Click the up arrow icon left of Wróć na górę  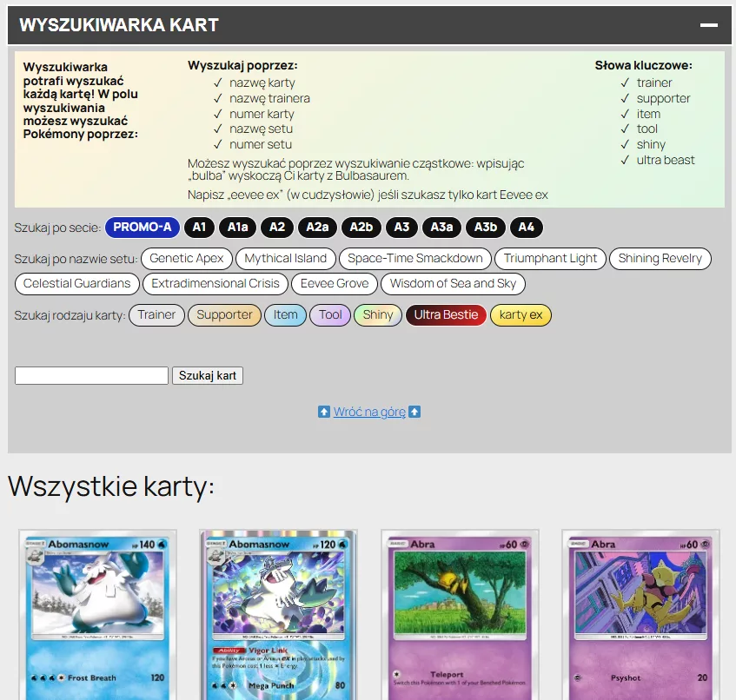click(x=324, y=413)
